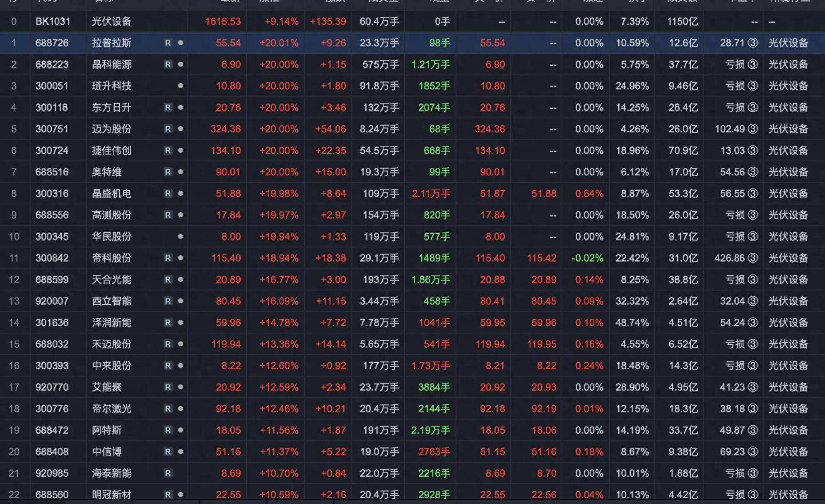Select the 阿特斯 stock name
This screenshot has width=825, height=504.
click(x=106, y=430)
